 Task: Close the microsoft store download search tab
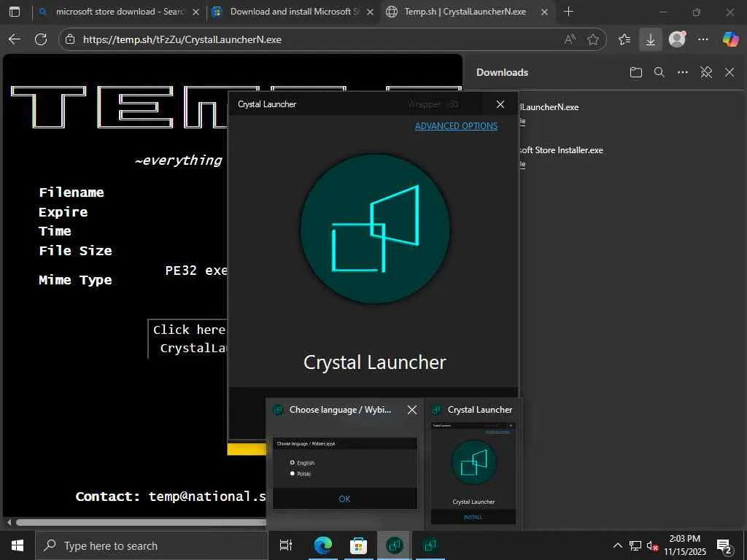click(x=196, y=12)
